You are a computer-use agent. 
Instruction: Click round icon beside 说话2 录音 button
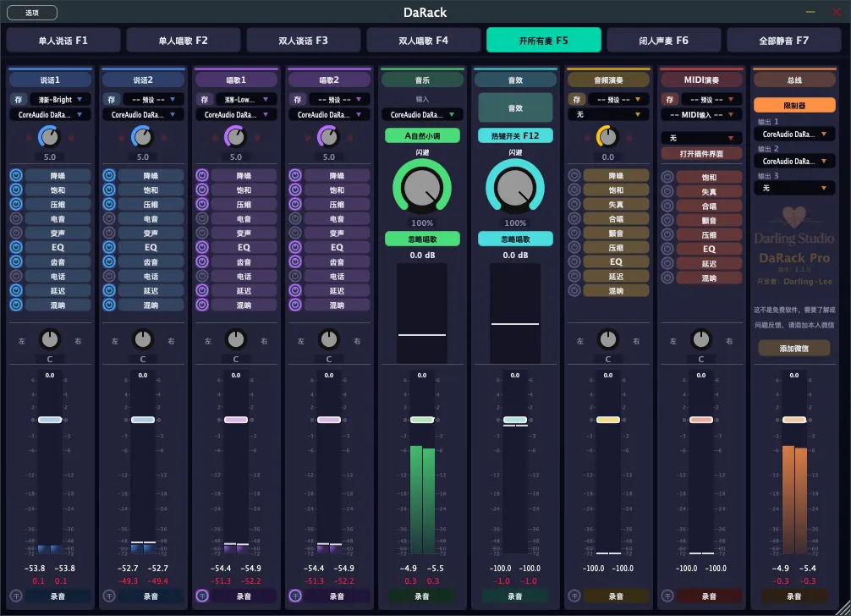(x=109, y=596)
